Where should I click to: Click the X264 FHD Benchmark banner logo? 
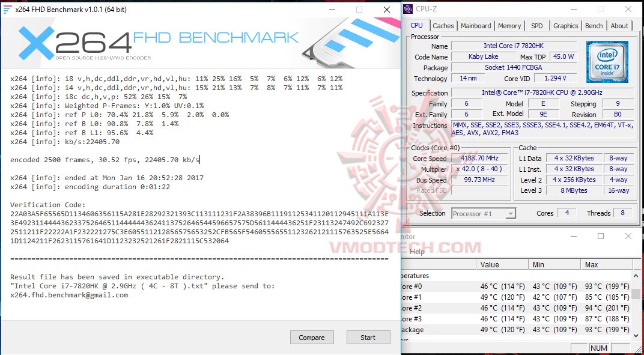(159, 42)
